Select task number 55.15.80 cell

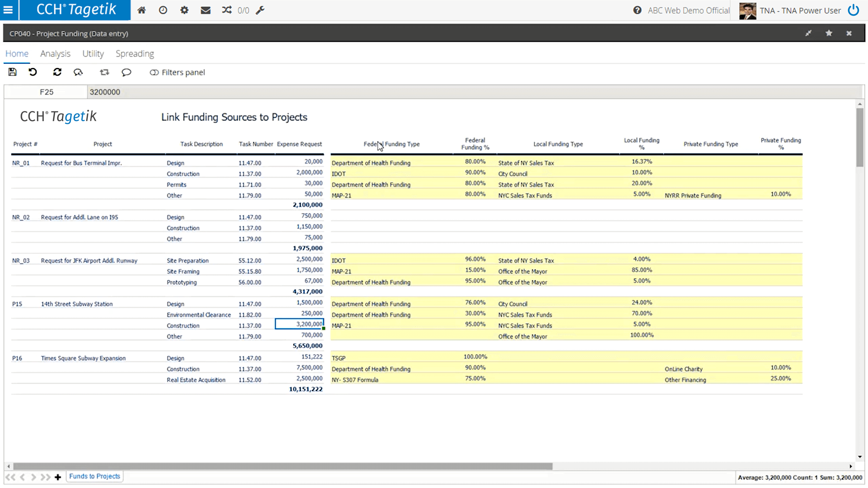(x=250, y=271)
